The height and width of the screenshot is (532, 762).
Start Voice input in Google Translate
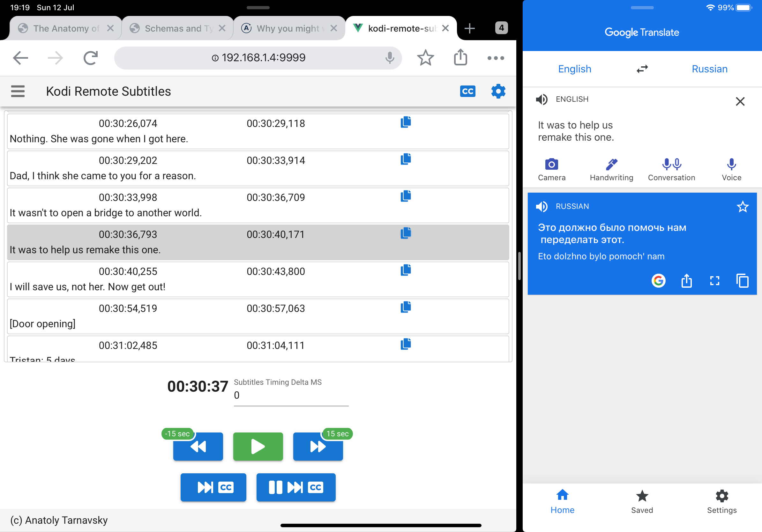[731, 170]
